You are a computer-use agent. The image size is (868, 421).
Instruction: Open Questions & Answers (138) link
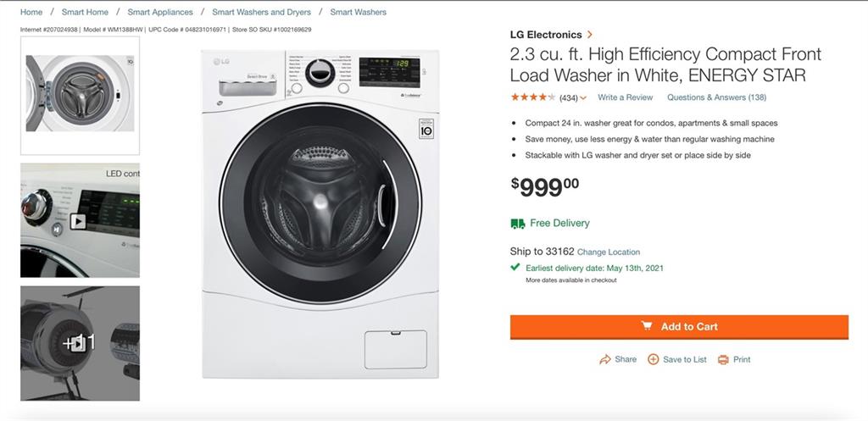click(716, 97)
